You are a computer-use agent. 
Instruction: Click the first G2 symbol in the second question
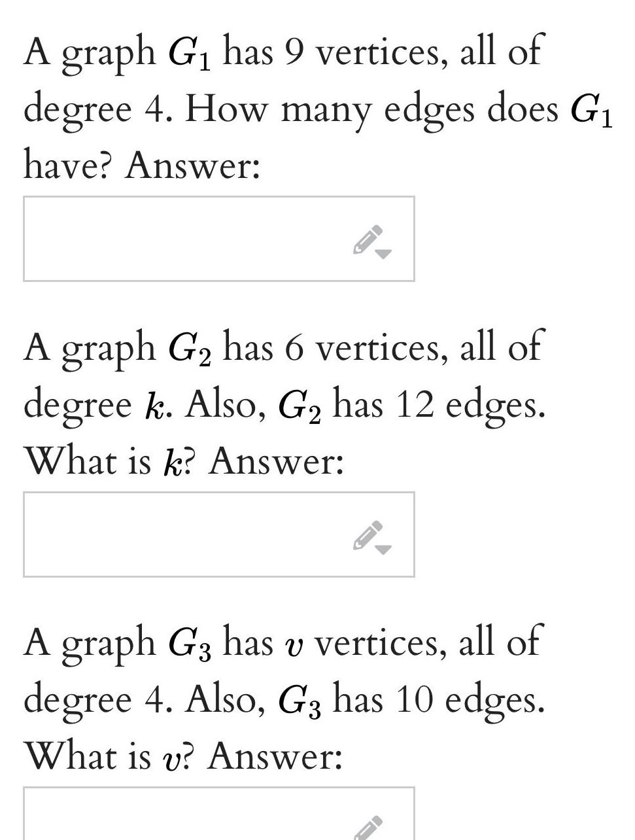(190, 349)
